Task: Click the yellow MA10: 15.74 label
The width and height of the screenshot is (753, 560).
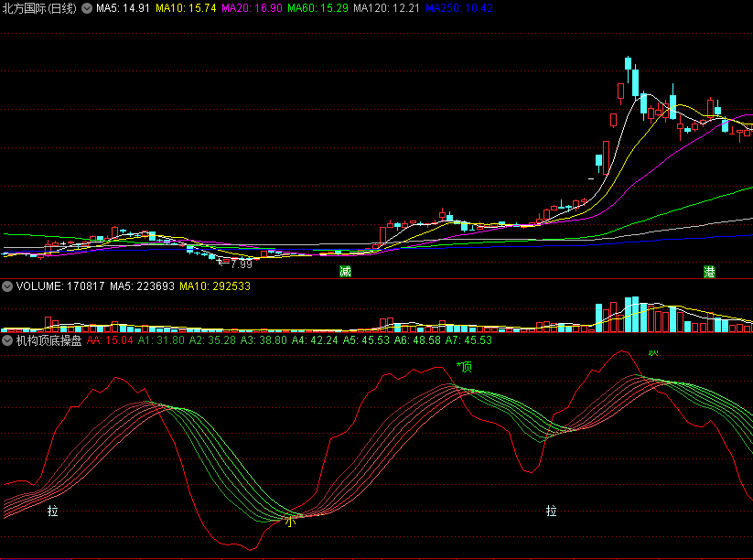Action: pos(186,8)
